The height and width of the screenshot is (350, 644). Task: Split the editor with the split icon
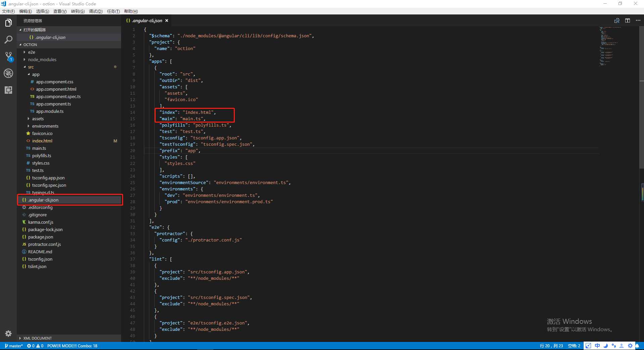(627, 20)
